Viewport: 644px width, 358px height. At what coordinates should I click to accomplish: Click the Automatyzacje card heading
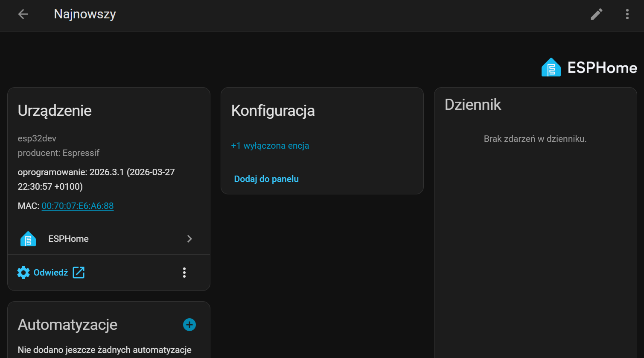coord(67,325)
